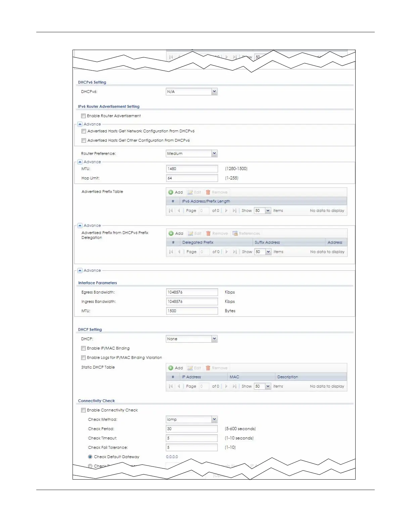Remove Static DHCP Table entry

tap(217, 368)
